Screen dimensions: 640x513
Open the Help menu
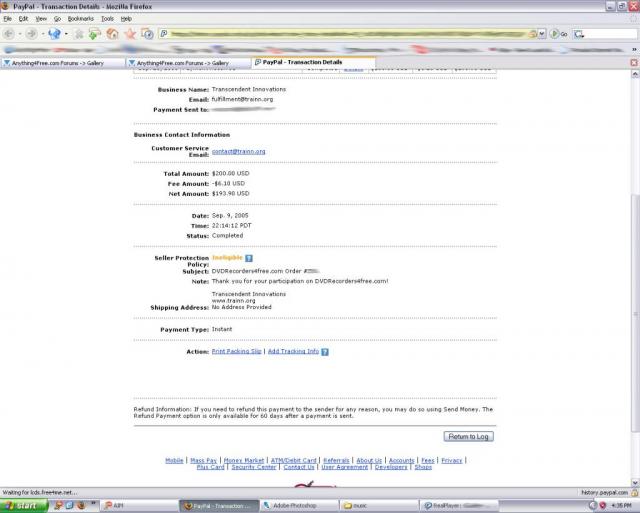[126, 19]
